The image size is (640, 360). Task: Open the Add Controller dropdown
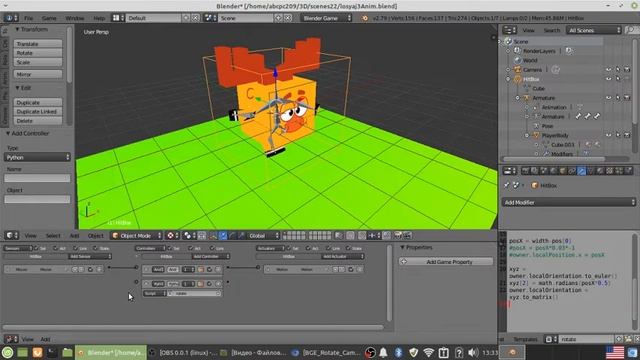click(x=211, y=256)
